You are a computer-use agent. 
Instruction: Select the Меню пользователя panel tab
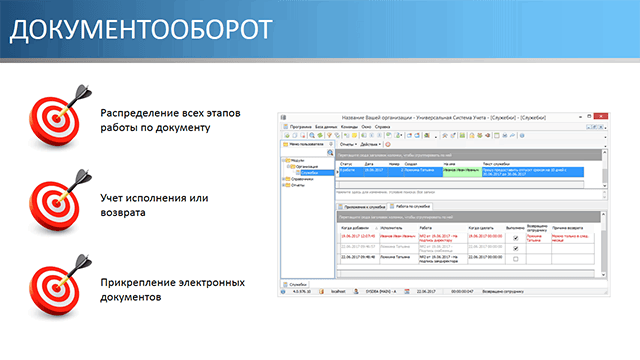[x=304, y=144]
